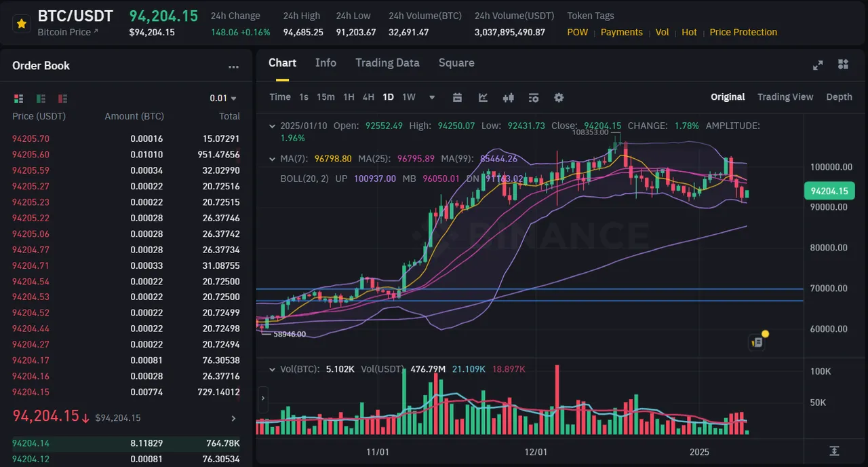Select the Time interval option

(x=280, y=97)
